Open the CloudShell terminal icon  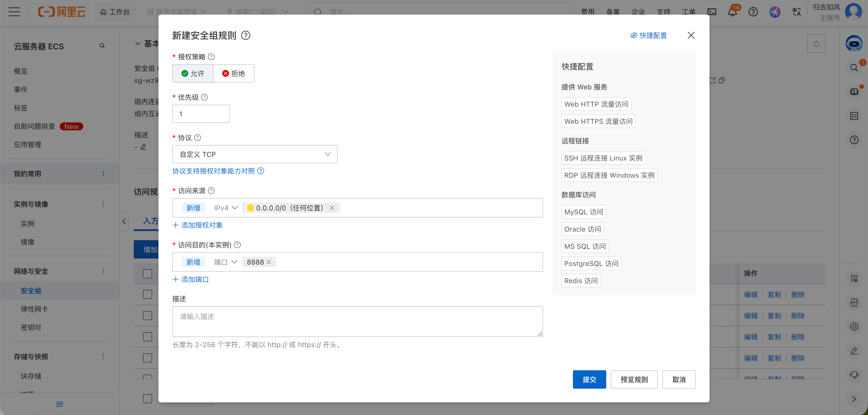click(x=712, y=12)
